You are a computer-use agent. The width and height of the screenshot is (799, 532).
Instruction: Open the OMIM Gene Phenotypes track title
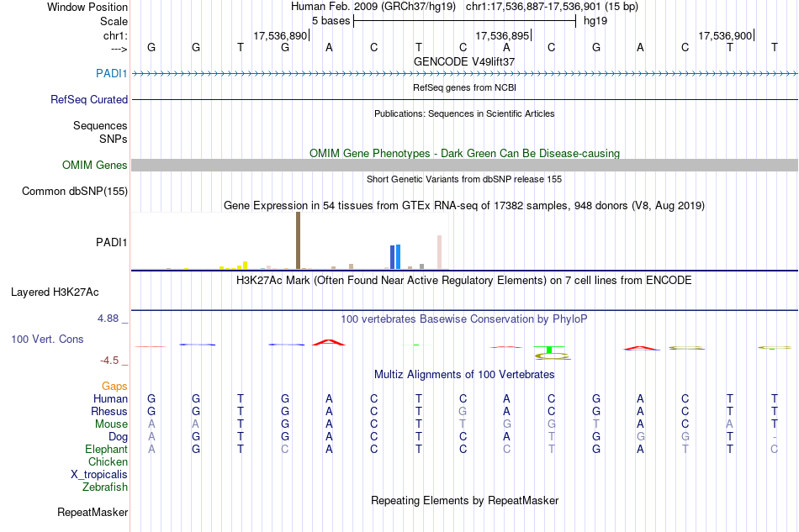click(464, 153)
